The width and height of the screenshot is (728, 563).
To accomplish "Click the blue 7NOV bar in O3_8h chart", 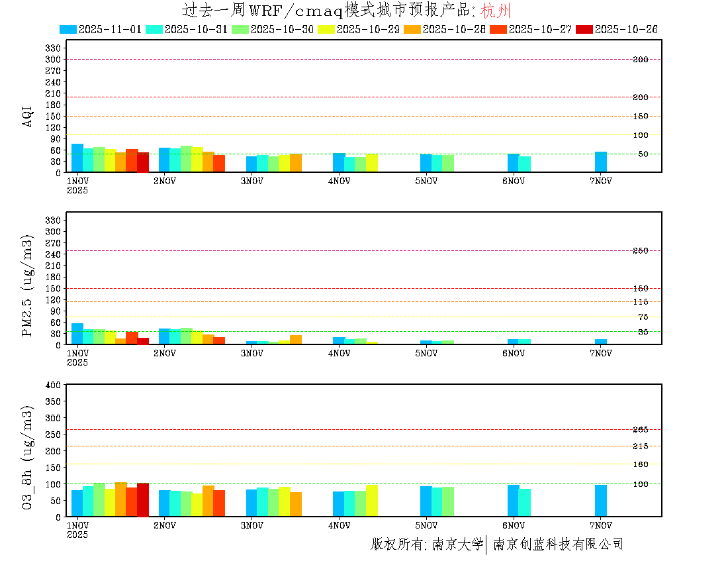I will (600, 501).
